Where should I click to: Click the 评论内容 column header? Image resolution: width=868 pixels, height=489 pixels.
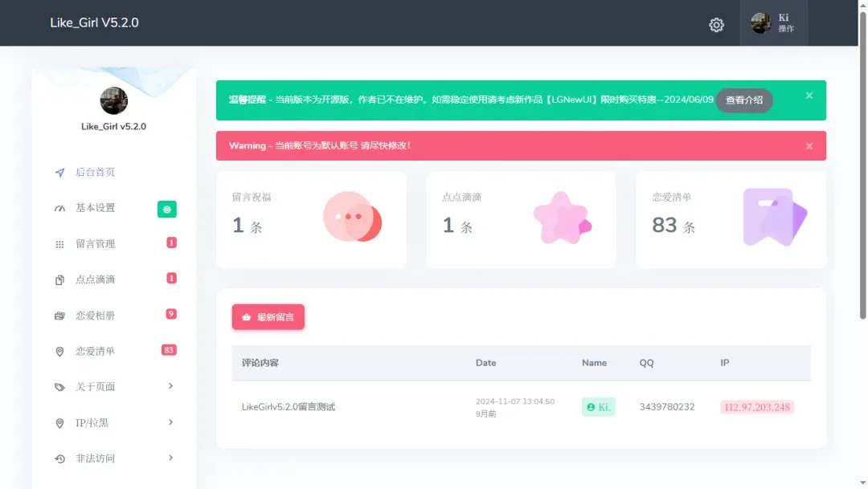pyautogui.click(x=260, y=363)
